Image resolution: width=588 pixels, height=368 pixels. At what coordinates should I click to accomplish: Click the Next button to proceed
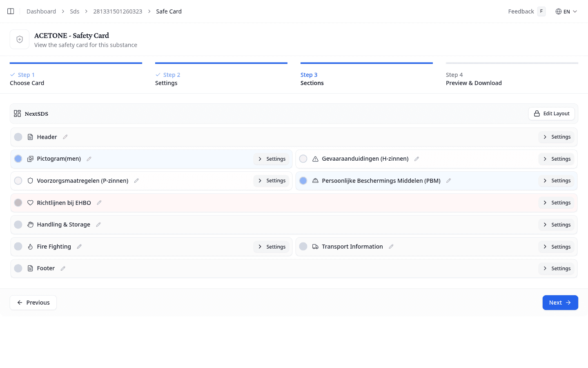click(560, 302)
